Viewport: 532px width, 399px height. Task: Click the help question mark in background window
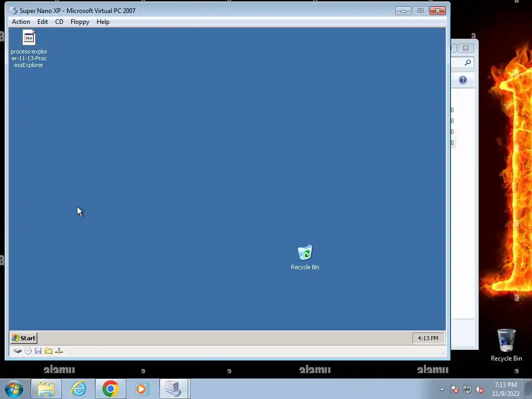(463, 80)
